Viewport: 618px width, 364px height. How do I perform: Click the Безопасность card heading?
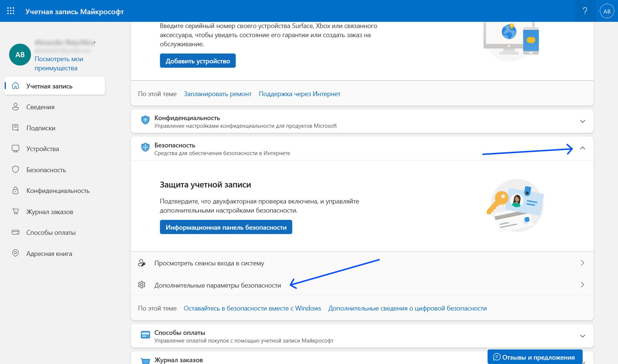175,145
